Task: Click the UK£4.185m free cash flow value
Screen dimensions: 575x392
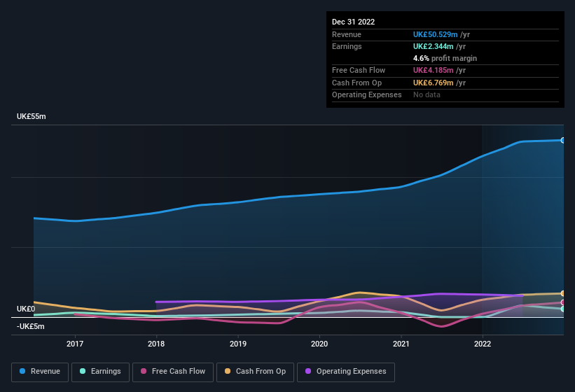Action: pos(433,70)
